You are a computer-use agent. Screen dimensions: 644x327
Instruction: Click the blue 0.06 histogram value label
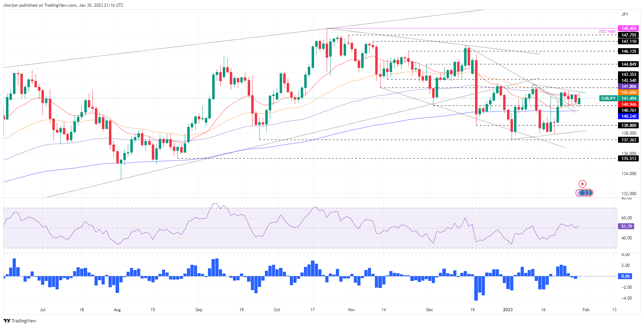(625, 276)
